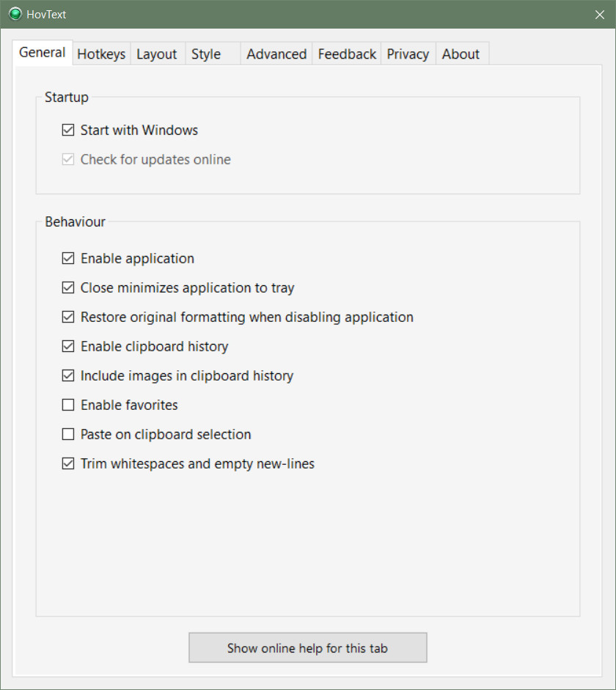Check the Enable favorites box
This screenshot has width=616, height=690.
pyautogui.click(x=68, y=405)
